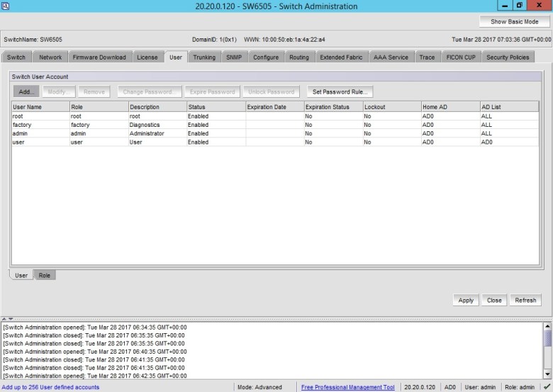Open Free Professional Management Tool link
The image size is (553, 392).
(347, 387)
